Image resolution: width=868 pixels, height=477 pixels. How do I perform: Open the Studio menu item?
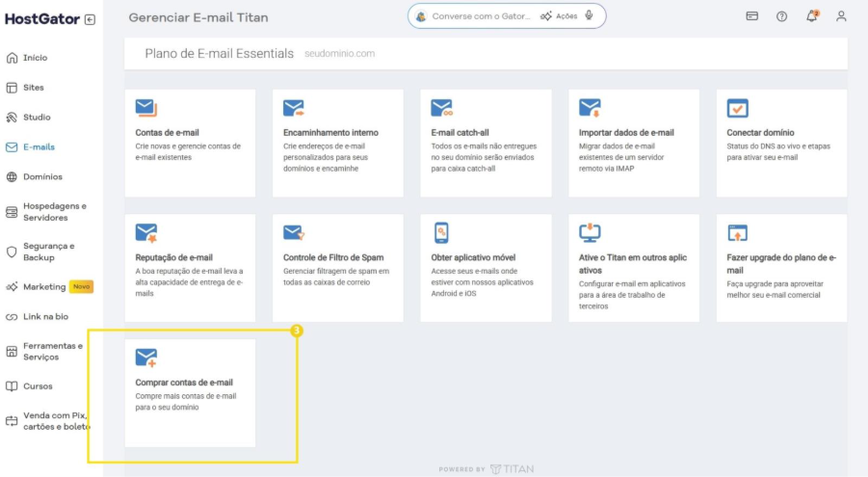(37, 118)
